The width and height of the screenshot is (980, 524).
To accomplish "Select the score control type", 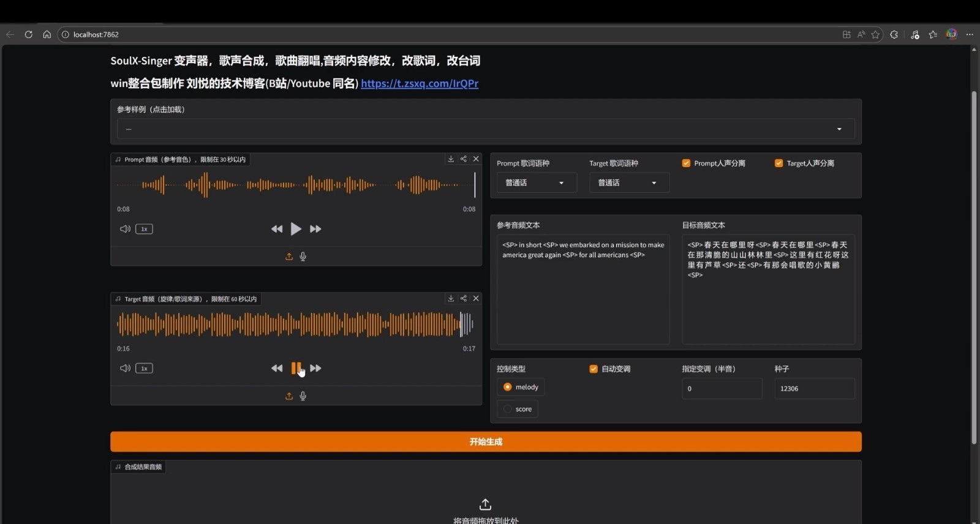I will point(508,409).
